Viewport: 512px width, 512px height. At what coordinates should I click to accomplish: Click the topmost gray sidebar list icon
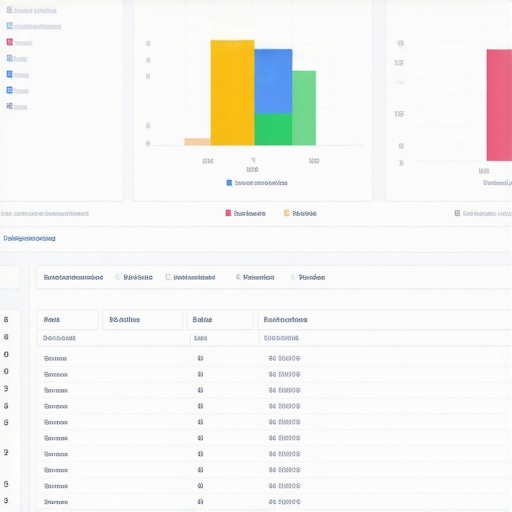tap(9, 10)
